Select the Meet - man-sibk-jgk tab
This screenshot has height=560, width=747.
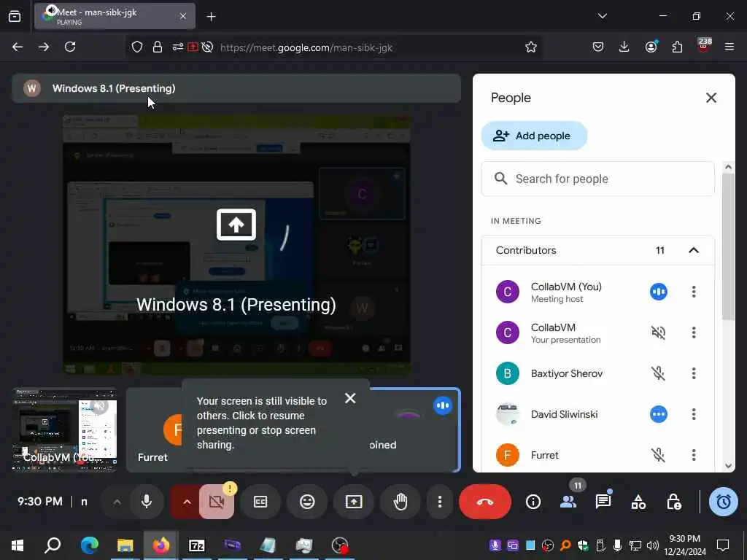click(x=115, y=16)
